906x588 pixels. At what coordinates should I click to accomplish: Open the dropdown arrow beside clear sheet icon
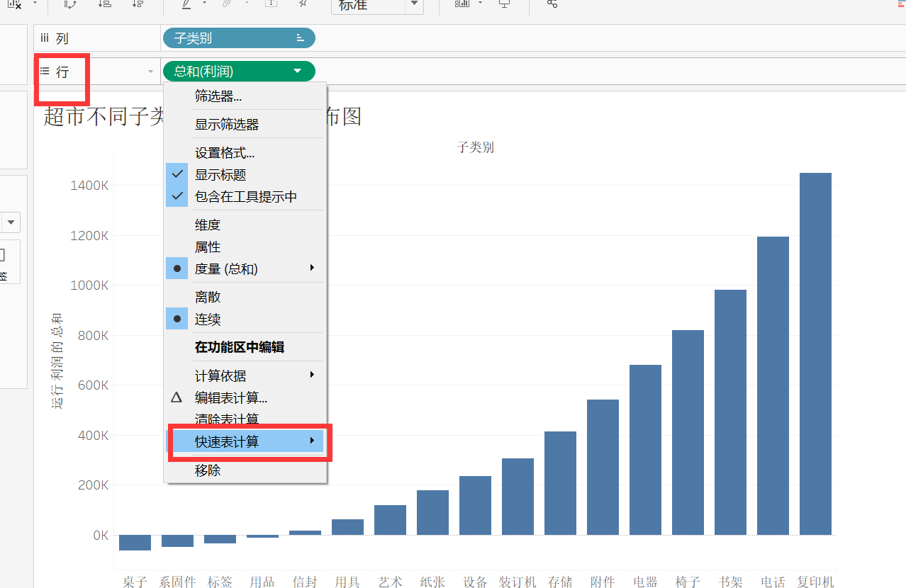tap(35, 3)
